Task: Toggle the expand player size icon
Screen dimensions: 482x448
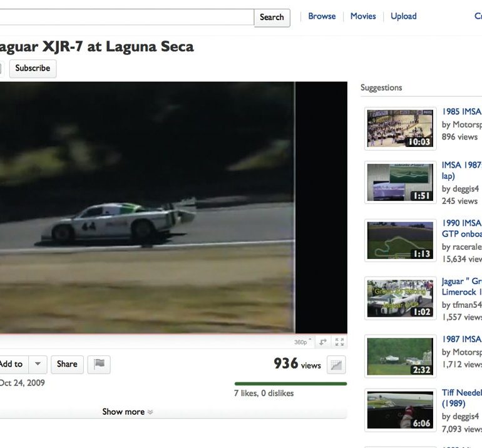Action: [323, 342]
